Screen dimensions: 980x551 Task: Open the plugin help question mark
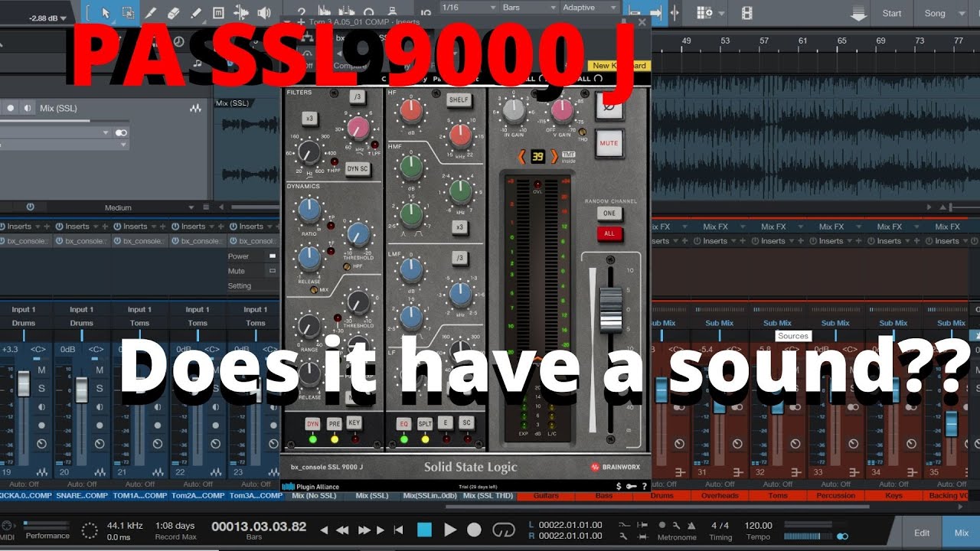point(645,486)
